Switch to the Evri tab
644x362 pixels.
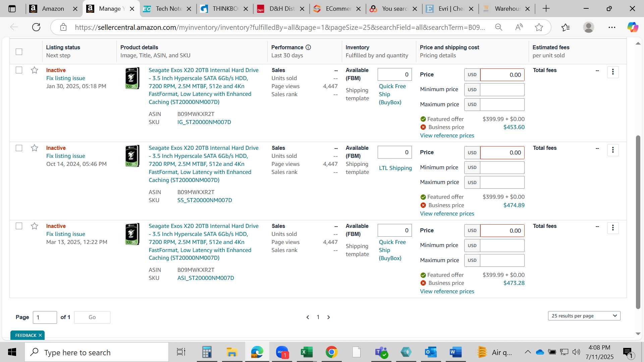pos(450,9)
